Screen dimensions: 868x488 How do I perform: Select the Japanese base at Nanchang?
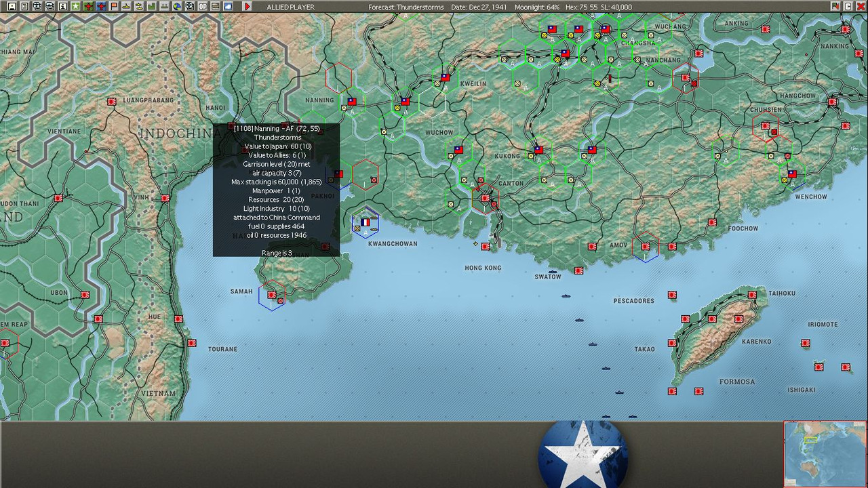[686, 78]
